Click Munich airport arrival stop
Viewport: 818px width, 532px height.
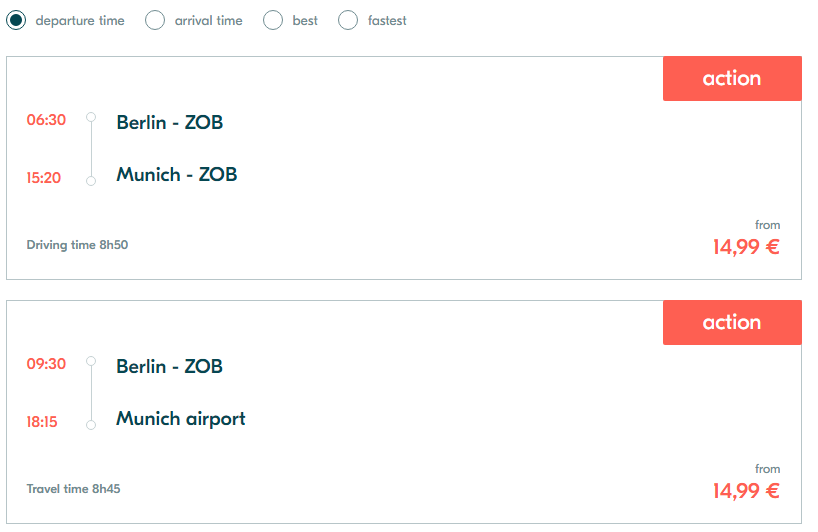coord(181,419)
